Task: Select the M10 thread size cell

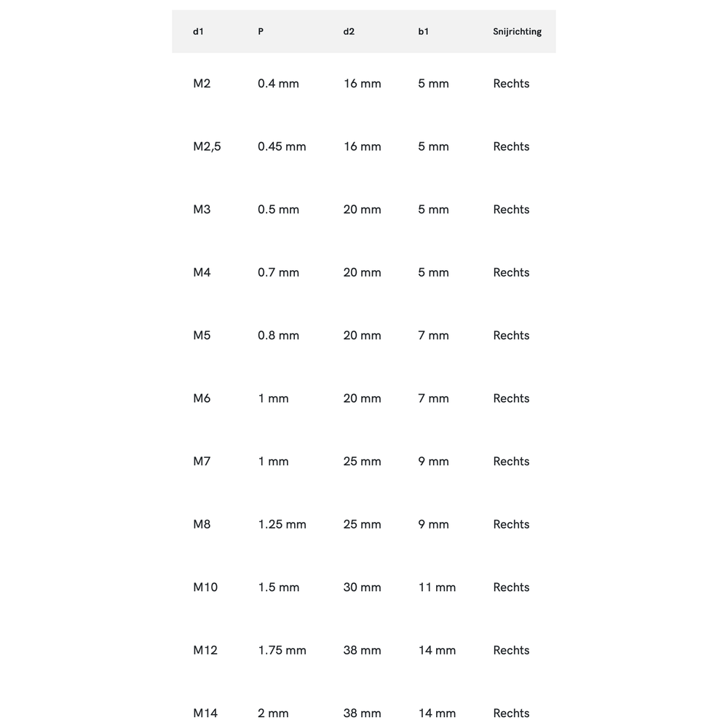Action: (205, 587)
